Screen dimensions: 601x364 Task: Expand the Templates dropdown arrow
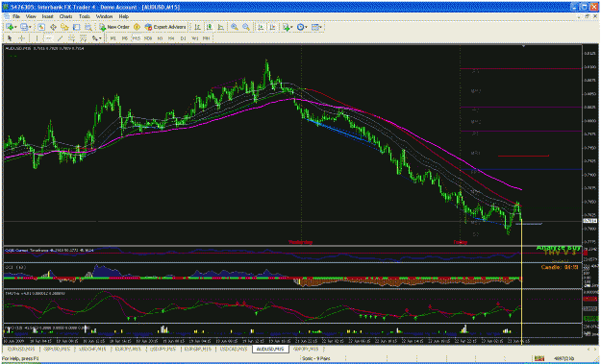point(320,27)
